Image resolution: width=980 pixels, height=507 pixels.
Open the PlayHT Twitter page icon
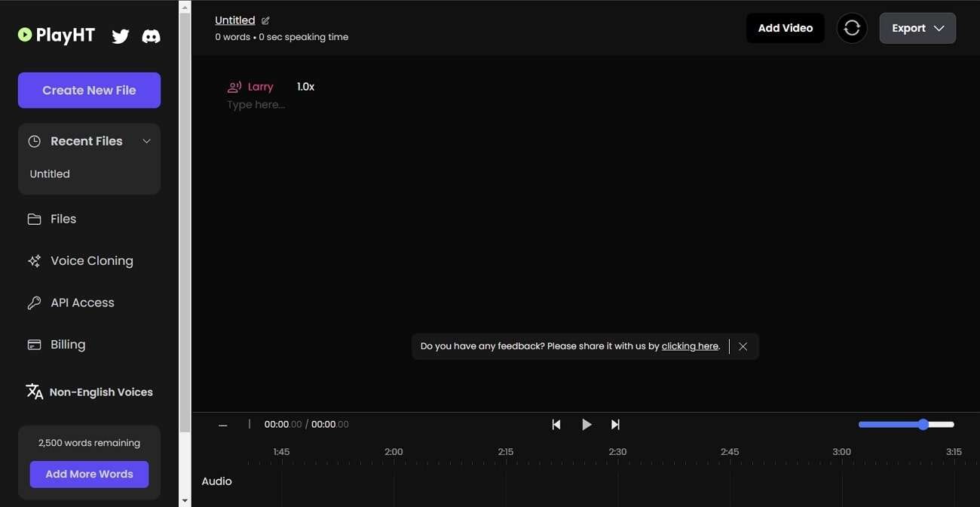point(121,36)
